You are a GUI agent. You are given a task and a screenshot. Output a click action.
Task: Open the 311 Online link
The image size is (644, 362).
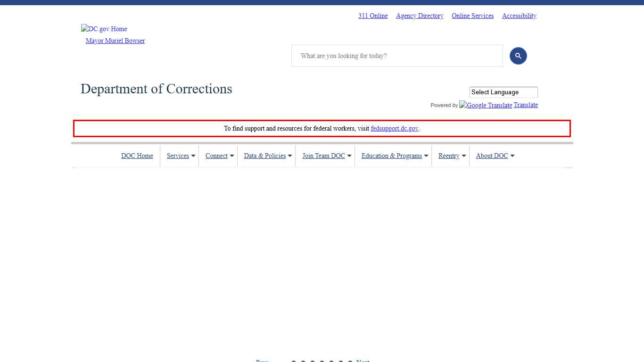[x=373, y=16]
